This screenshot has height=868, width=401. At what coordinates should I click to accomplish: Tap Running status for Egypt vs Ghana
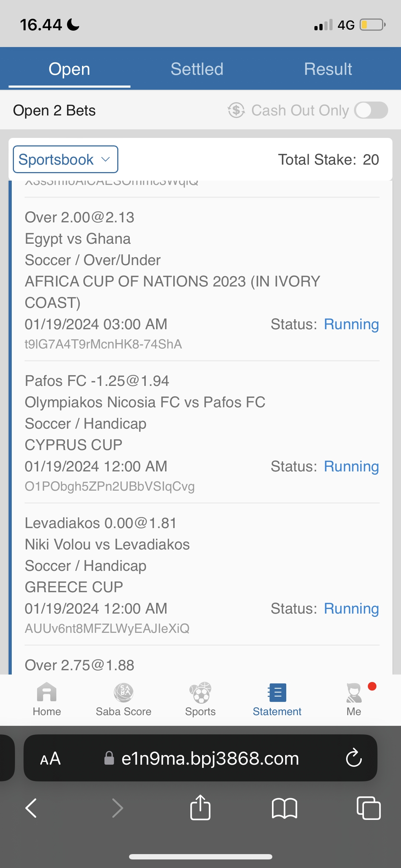(351, 324)
